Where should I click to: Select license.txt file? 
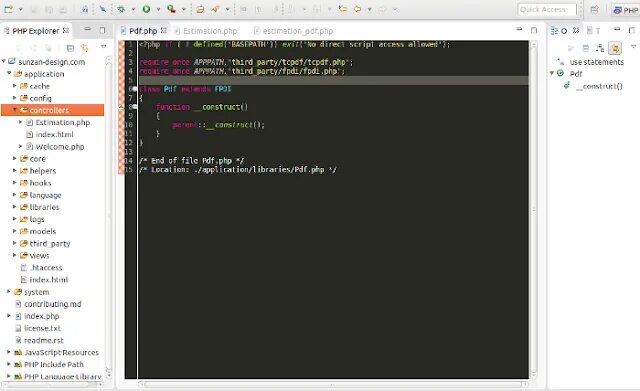(x=42, y=328)
